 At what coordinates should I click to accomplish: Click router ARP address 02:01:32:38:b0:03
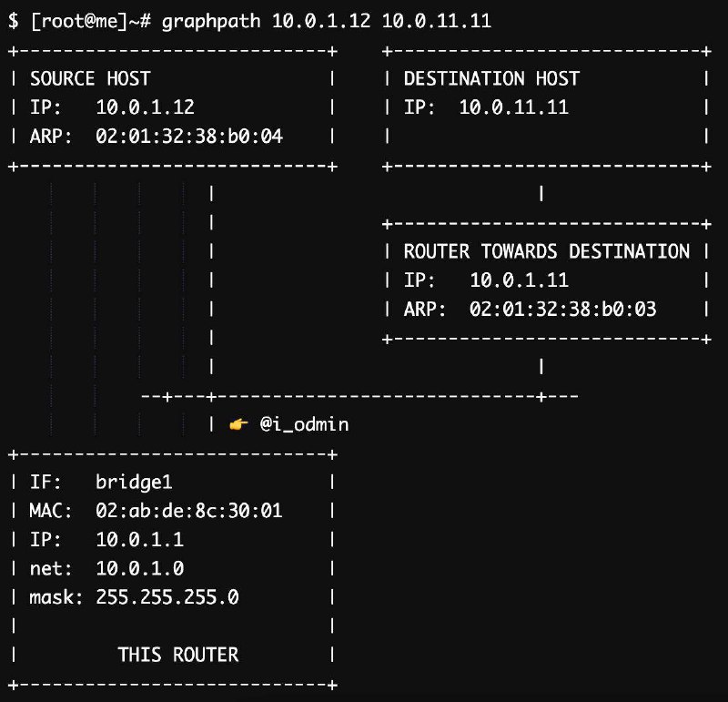point(562,309)
